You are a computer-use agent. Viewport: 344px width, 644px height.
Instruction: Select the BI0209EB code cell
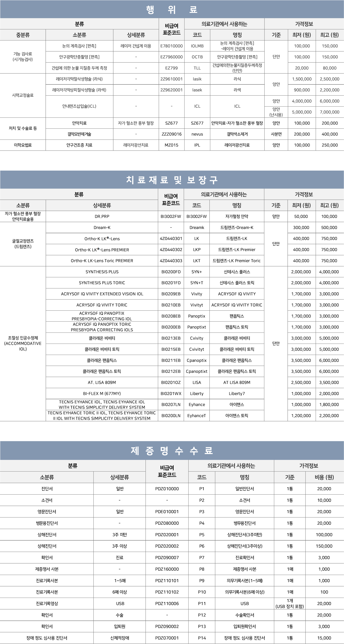point(171,294)
